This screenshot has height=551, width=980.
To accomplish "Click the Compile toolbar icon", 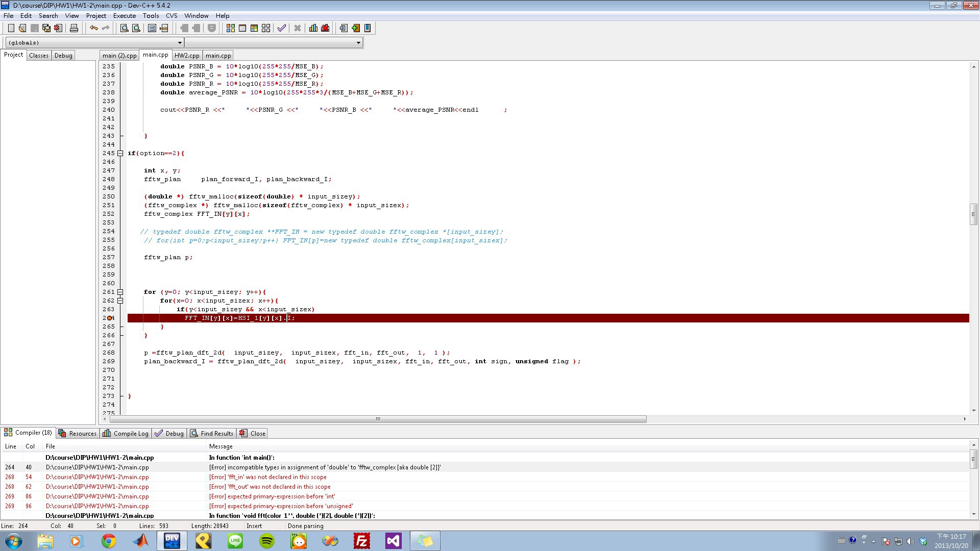I will [x=230, y=28].
